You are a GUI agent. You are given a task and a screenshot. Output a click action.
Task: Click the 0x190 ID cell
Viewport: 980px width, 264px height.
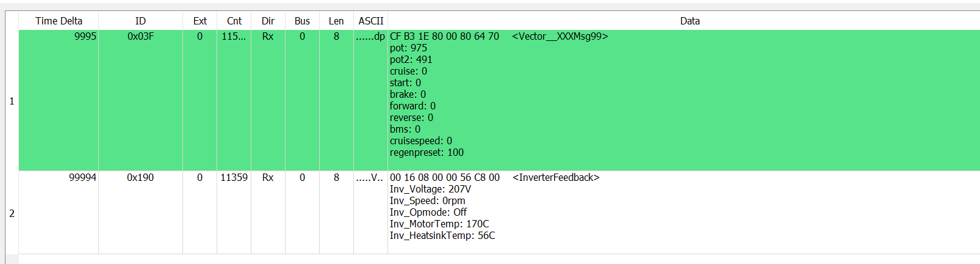pos(140,178)
